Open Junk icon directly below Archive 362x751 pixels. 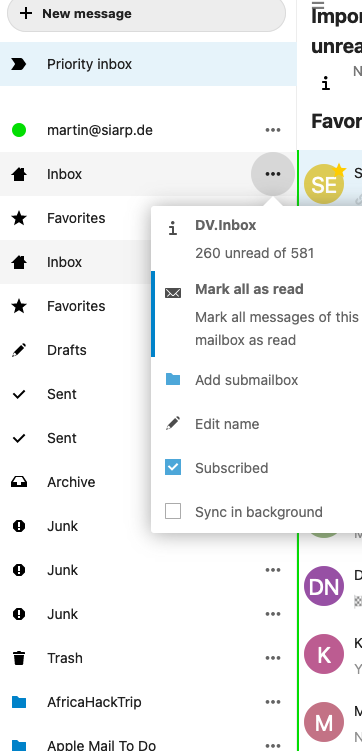coord(19,526)
